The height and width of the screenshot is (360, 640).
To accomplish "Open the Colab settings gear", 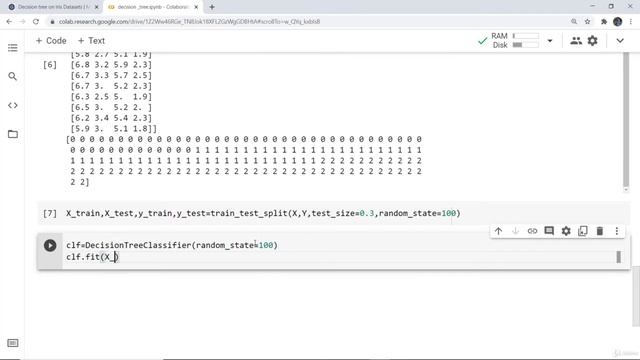I will coord(592,41).
